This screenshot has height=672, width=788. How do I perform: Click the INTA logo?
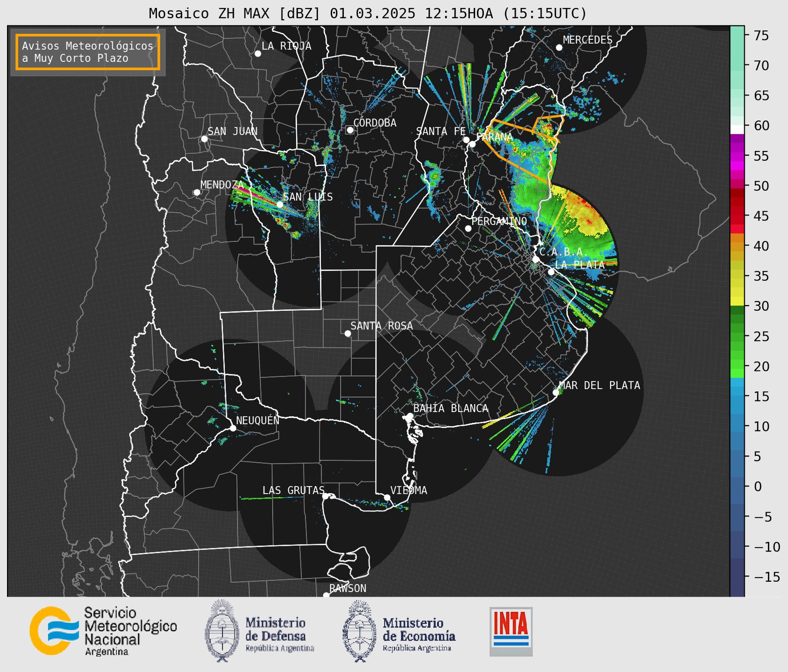click(x=511, y=631)
